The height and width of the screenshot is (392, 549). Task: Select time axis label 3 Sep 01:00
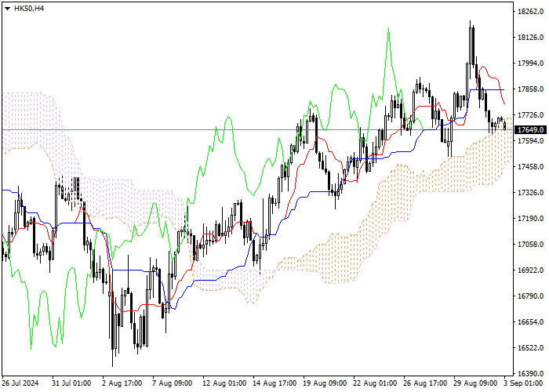pyautogui.click(x=523, y=383)
